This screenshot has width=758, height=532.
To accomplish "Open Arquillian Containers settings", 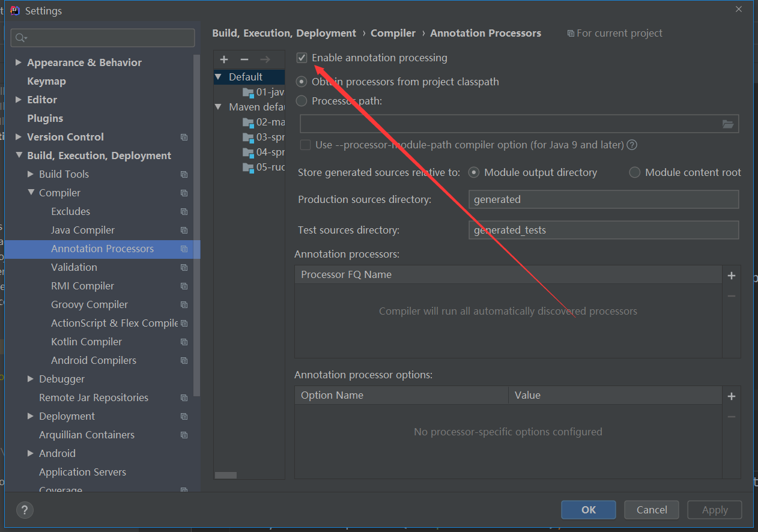I will coord(86,435).
